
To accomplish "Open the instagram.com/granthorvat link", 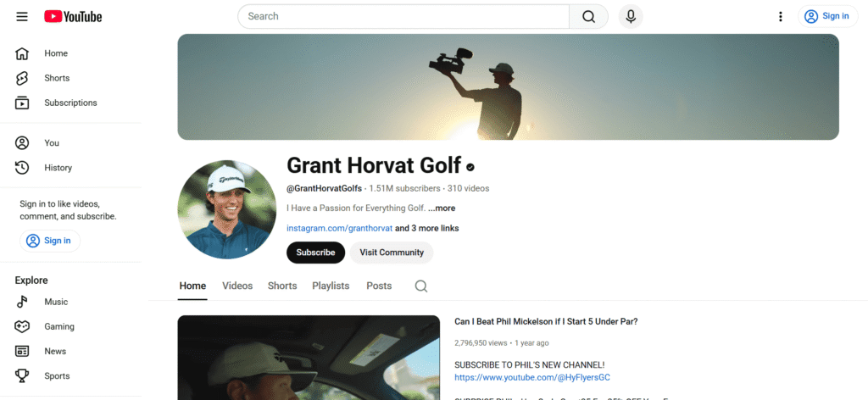I will 339,229.
